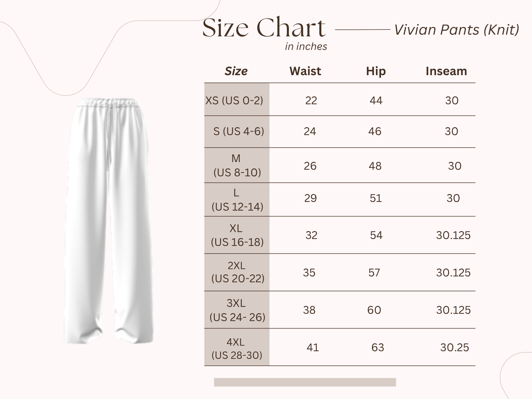Select the Size column header

click(236, 71)
